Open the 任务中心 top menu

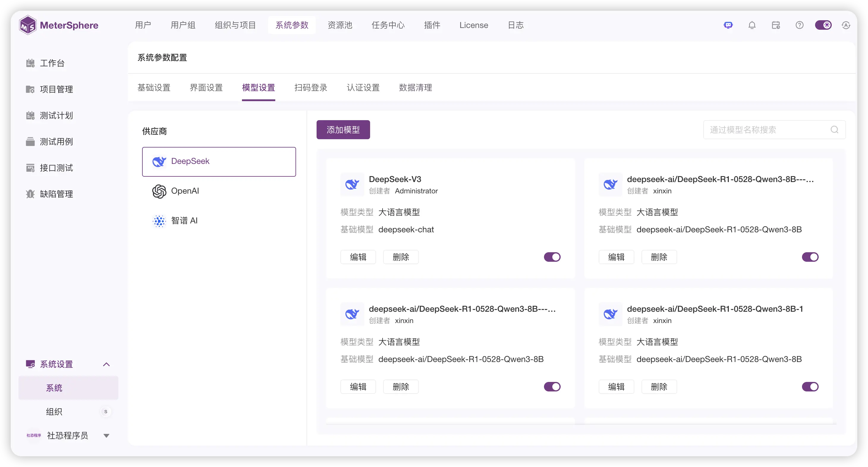(x=388, y=25)
